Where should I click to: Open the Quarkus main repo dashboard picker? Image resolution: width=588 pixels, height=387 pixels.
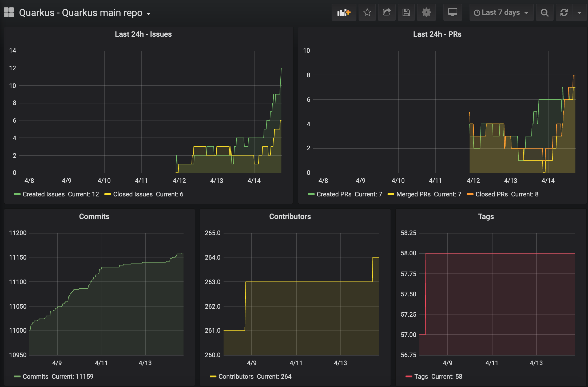point(85,13)
